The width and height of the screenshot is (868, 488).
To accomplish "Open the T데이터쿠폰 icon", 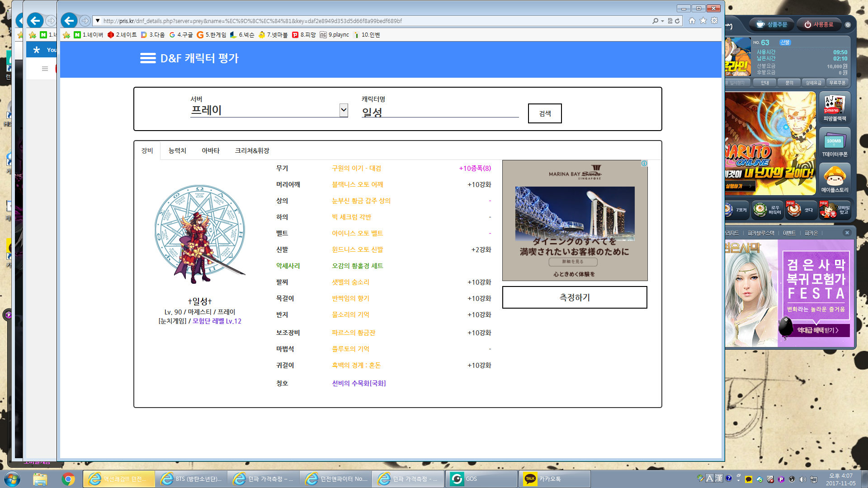I will click(835, 143).
